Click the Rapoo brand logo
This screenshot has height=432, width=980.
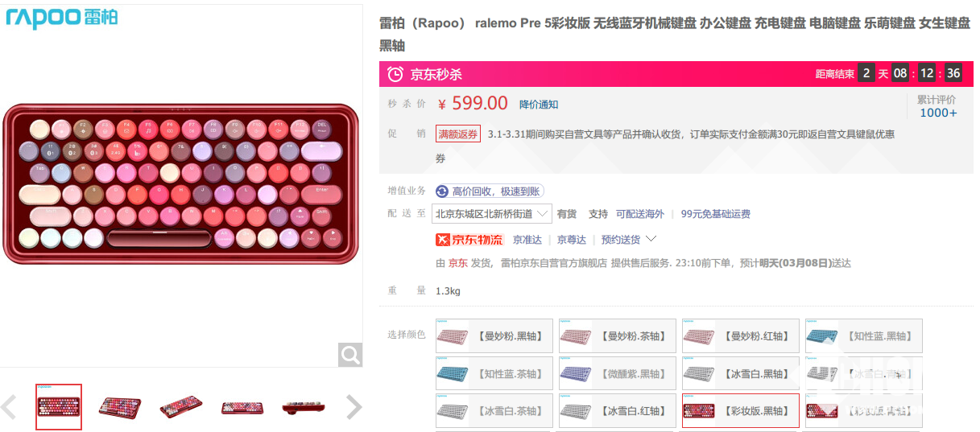tap(62, 18)
